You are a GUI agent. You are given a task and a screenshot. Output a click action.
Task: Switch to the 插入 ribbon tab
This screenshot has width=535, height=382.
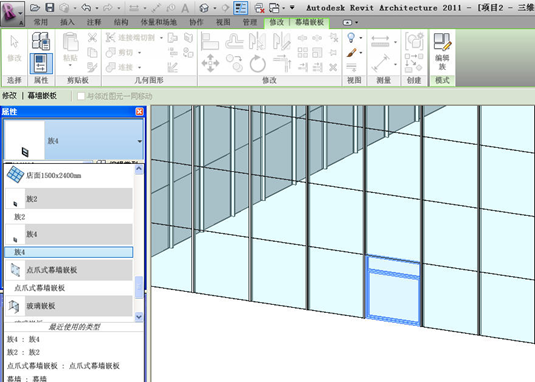click(x=67, y=22)
